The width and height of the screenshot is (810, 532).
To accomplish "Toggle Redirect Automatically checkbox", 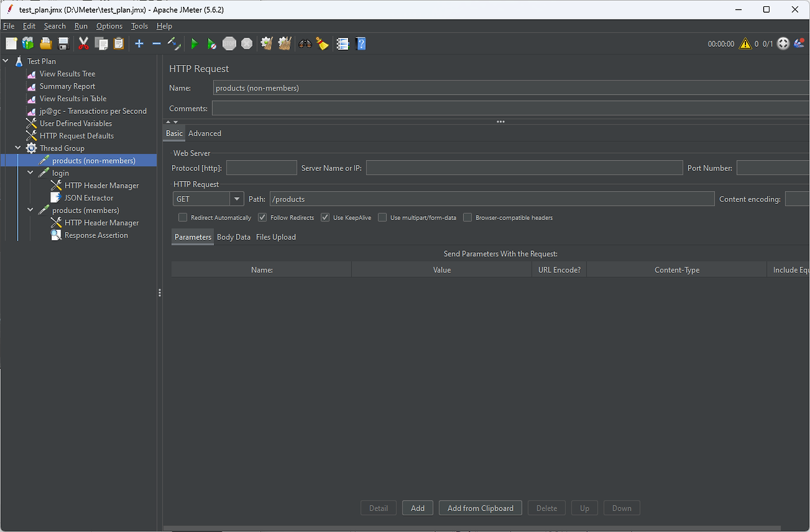I will tap(183, 218).
